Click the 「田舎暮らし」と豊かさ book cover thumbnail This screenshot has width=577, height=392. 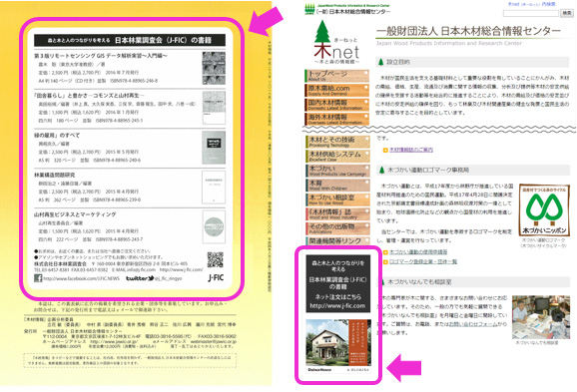click(214, 108)
